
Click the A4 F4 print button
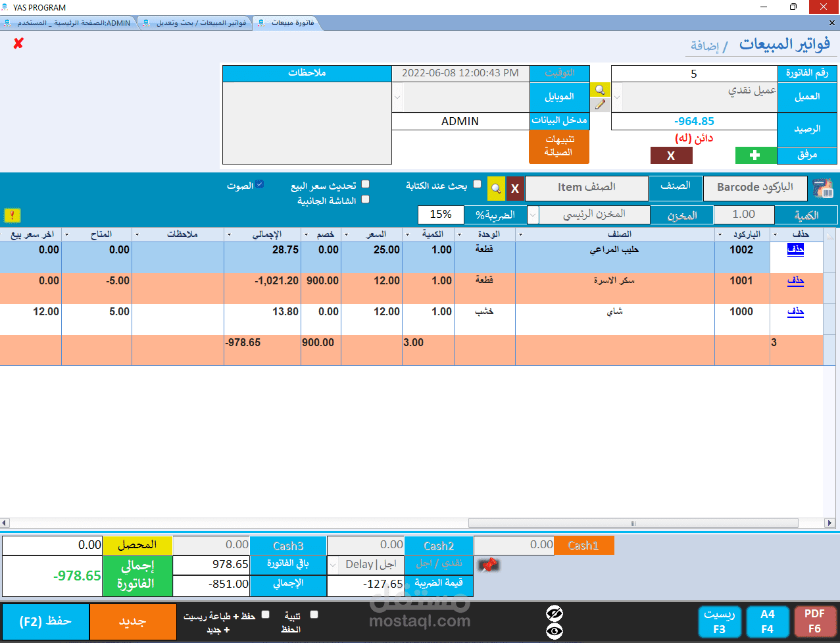tap(768, 621)
